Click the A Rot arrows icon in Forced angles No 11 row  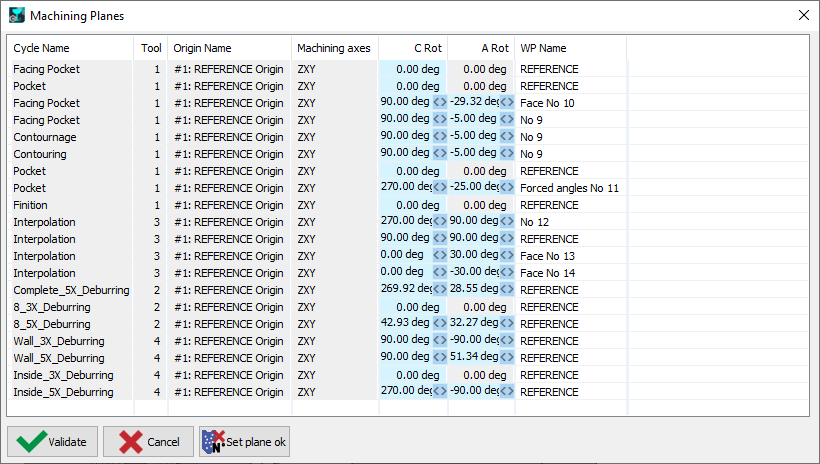point(507,188)
